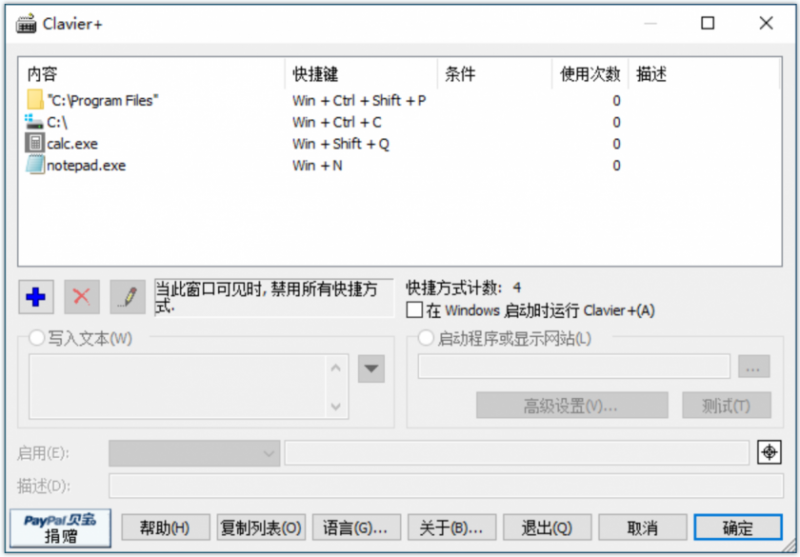Screen dimensions: 800x557
Task: Sort by the 内容 column header
Action: click(152, 74)
